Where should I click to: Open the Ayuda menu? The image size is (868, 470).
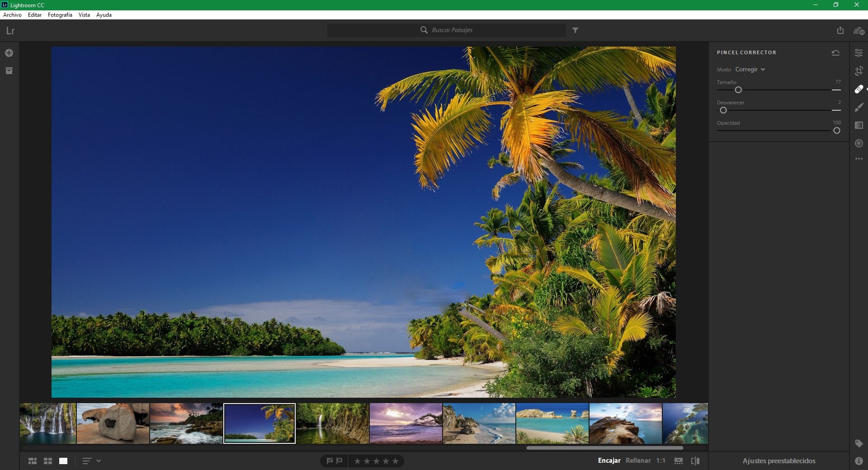pyautogui.click(x=104, y=15)
